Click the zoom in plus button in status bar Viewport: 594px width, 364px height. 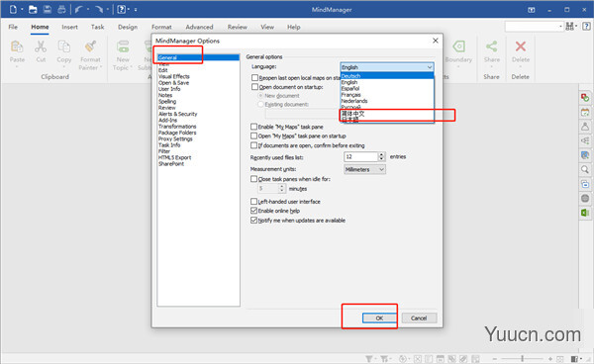(x=550, y=358)
